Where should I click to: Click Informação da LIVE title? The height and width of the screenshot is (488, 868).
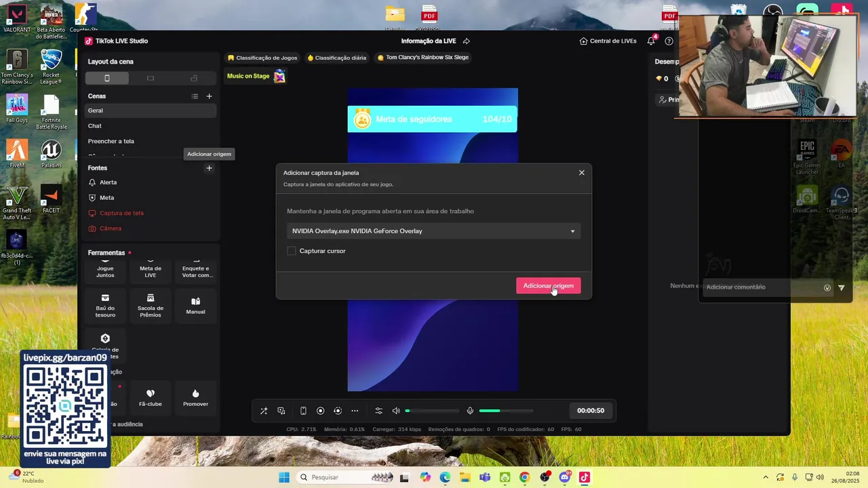point(429,41)
